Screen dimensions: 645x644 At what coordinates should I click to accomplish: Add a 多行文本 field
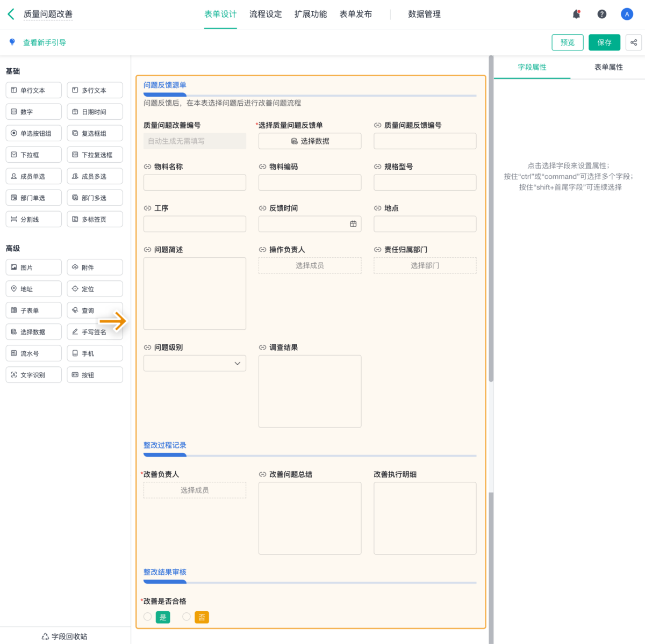point(95,90)
